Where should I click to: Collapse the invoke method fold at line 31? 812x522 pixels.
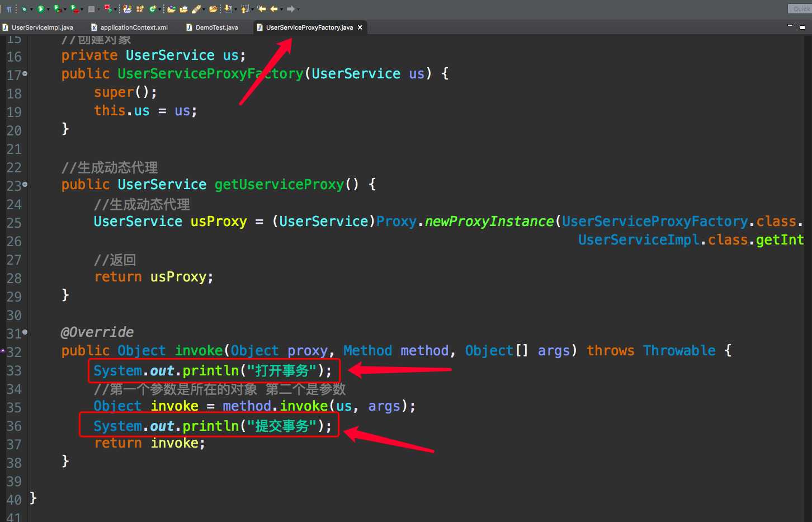point(25,332)
